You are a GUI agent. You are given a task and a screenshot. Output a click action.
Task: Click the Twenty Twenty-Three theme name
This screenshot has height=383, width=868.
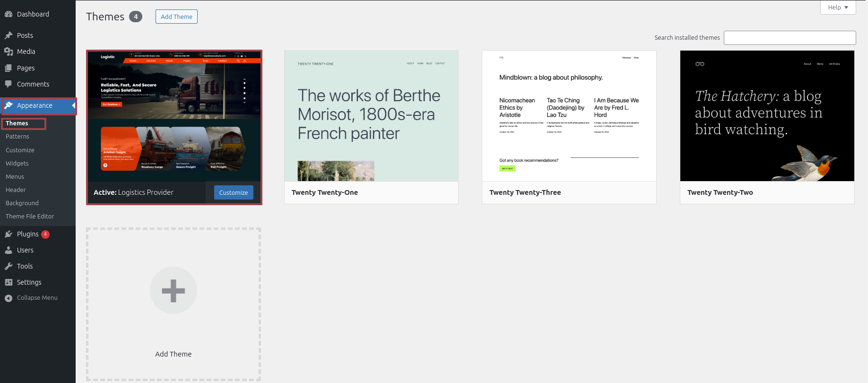tap(525, 192)
